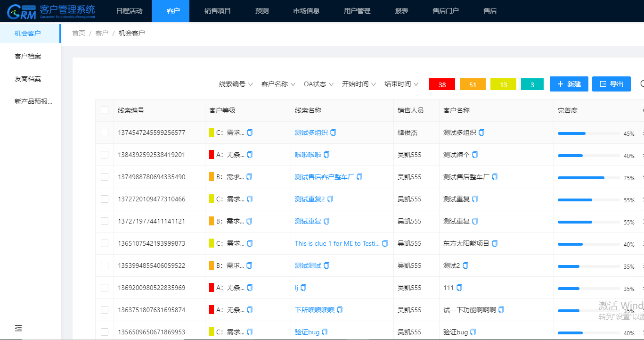
Task: Open the OA状态 filter dropdown
Action: 318,84
